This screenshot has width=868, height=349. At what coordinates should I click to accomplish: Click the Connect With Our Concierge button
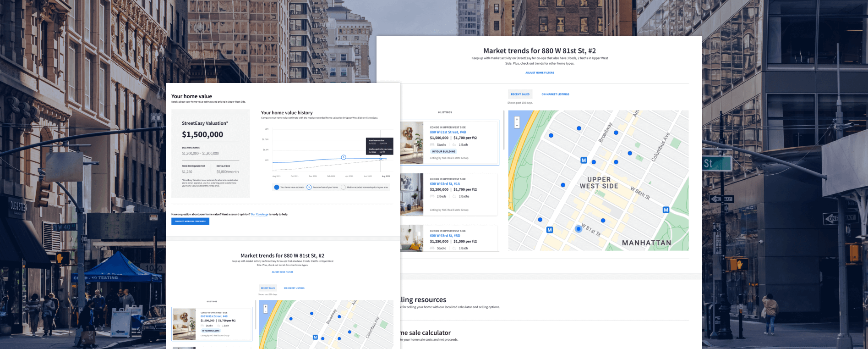tap(190, 222)
